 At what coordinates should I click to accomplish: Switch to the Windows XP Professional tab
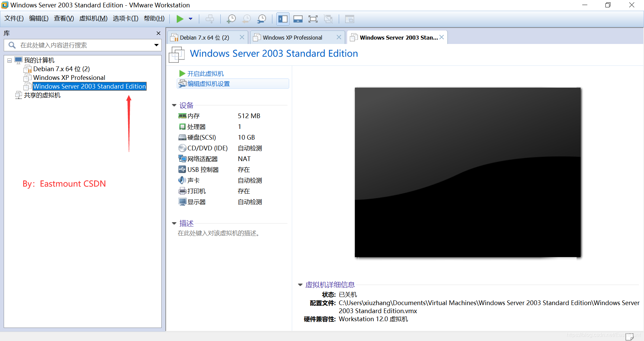292,38
